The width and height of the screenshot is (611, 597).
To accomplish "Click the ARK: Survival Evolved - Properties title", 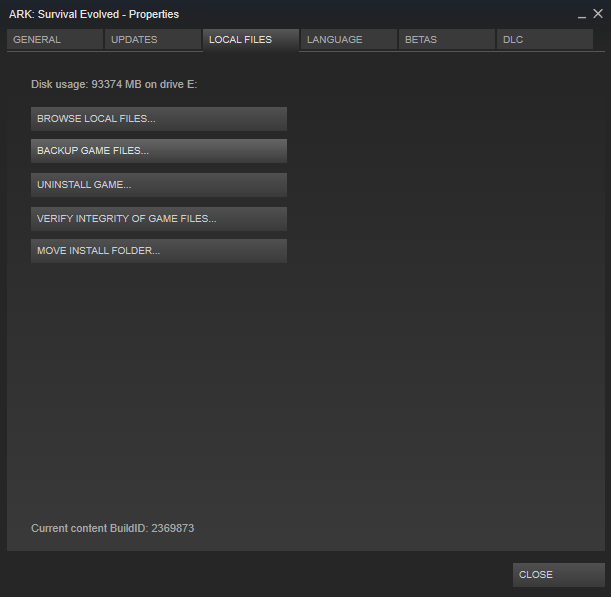I will [94, 14].
